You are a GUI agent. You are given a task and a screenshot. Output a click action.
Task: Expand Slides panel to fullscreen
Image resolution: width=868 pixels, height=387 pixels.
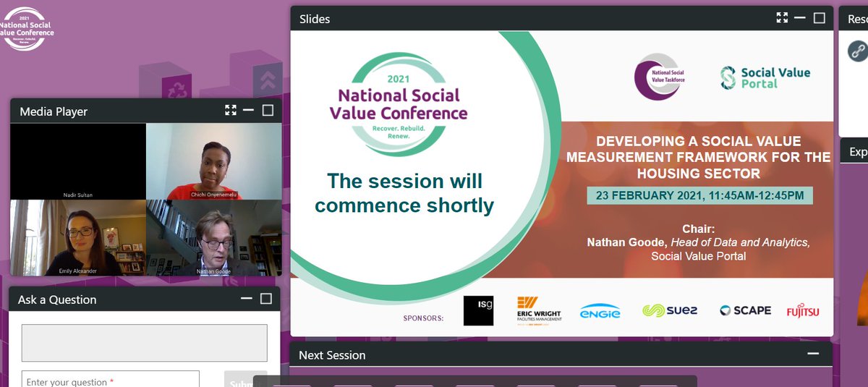(782, 18)
